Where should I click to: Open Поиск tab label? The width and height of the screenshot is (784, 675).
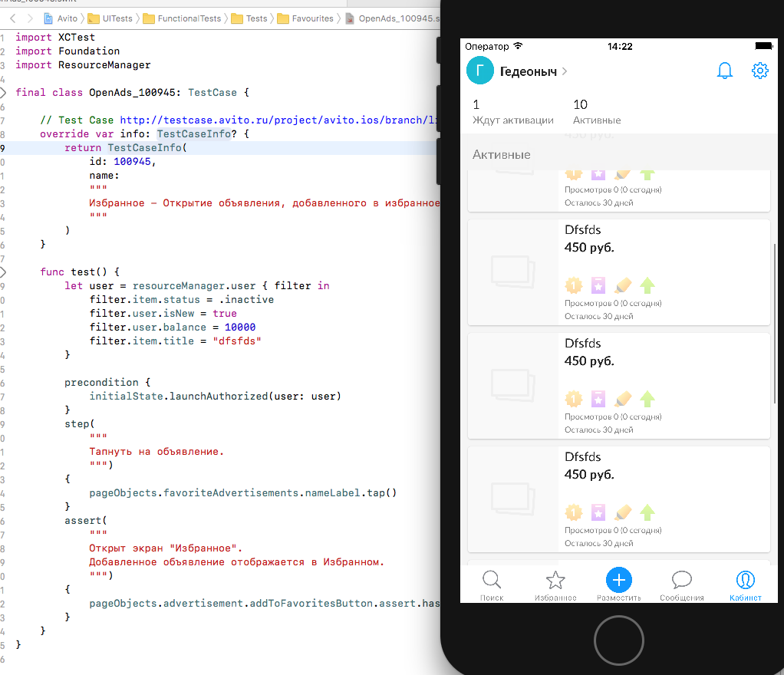pos(492,598)
